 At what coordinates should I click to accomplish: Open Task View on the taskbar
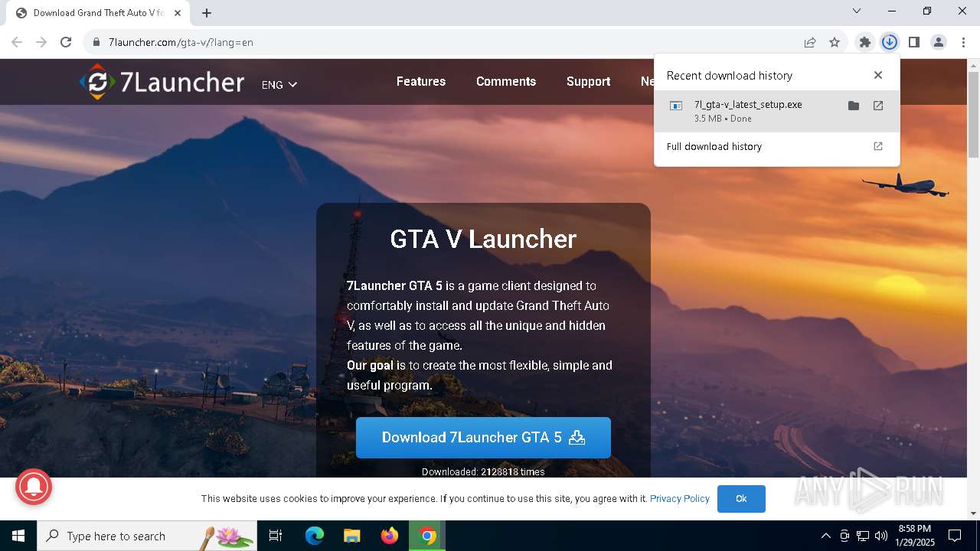pyautogui.click(x=276, y=536)
